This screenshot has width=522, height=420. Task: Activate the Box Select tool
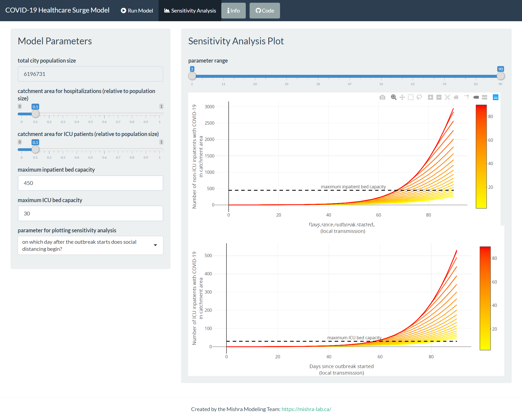click(x=411, y=97)
